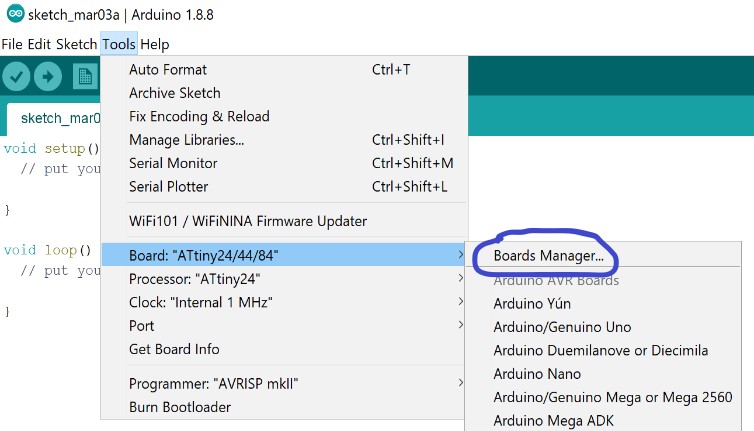
Task: Open the File menu
Action: click(x=12, y=44)
